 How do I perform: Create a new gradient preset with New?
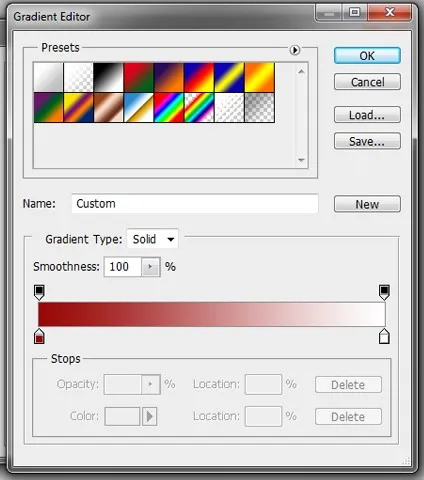(x=367, y=204)
